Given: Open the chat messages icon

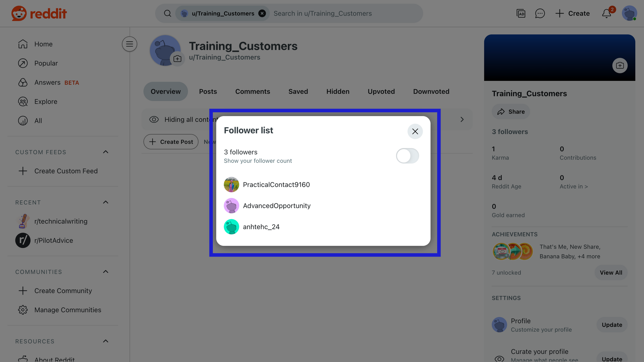Looking at the screenshot, I should click(x=540, y=13).
